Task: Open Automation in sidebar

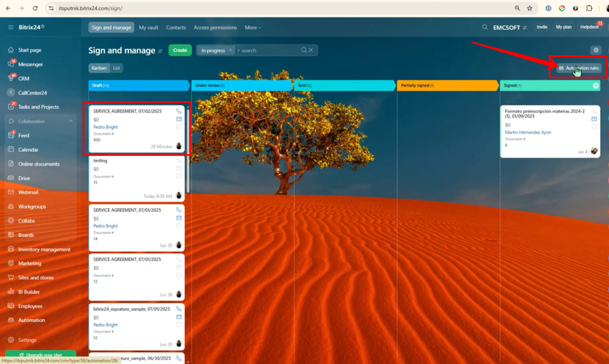Action: 31,320
